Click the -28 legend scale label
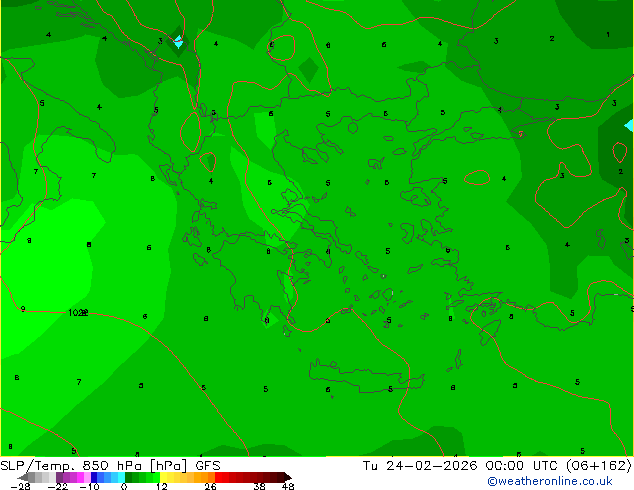The height and width of the screenshot is (490, 634). 20,486
